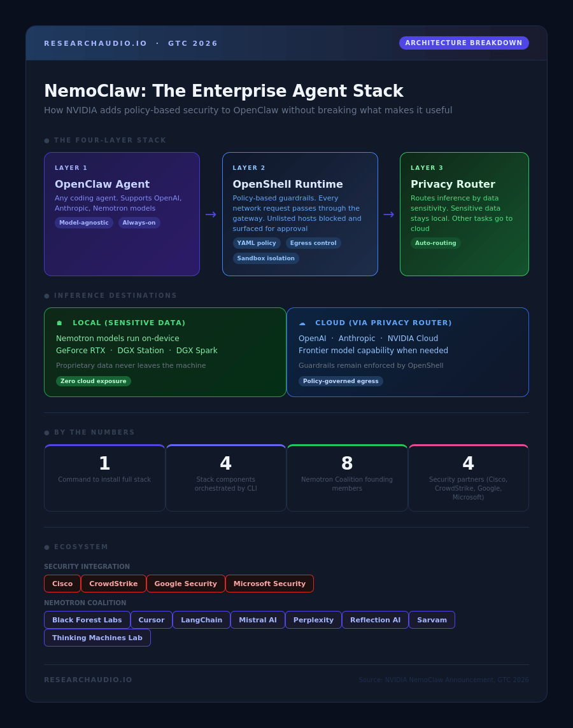The height and width of the screenshot is (728, 573).
Task: Choose the Black Forest Labs chip
Action: pyautogui.click(x=87, y=620)
